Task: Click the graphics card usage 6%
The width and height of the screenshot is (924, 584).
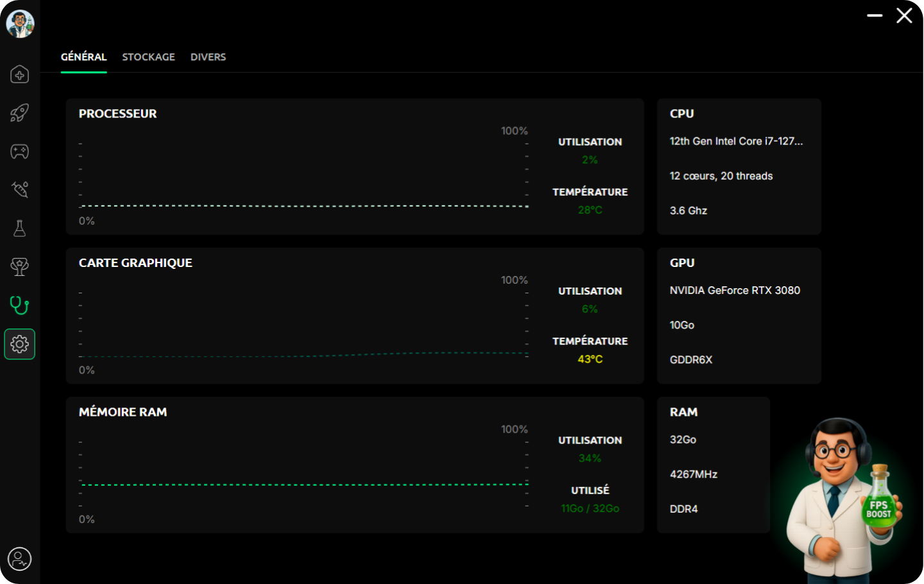Action: [x=590, y=309]
